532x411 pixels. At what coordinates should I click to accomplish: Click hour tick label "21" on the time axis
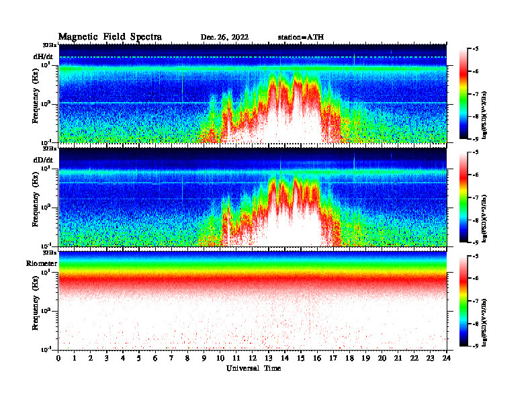(x=398, y=359)
